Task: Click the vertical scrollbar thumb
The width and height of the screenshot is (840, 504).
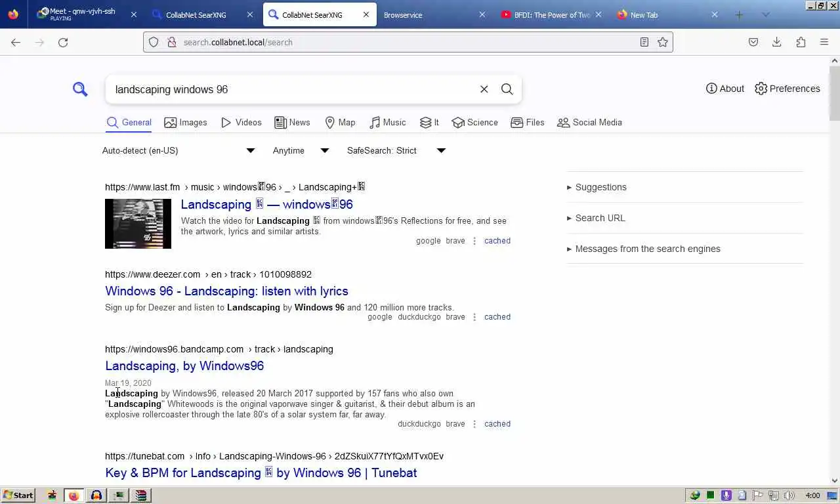Action: click(835, 93)
